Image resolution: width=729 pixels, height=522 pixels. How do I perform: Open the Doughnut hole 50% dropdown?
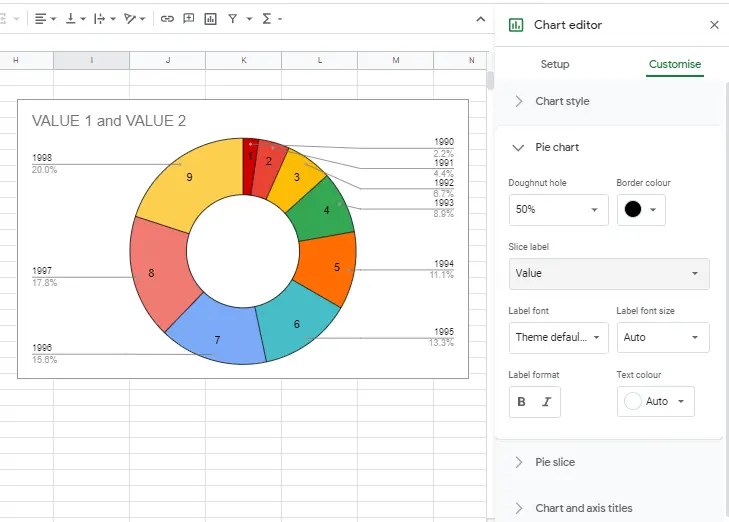[558, 210]
